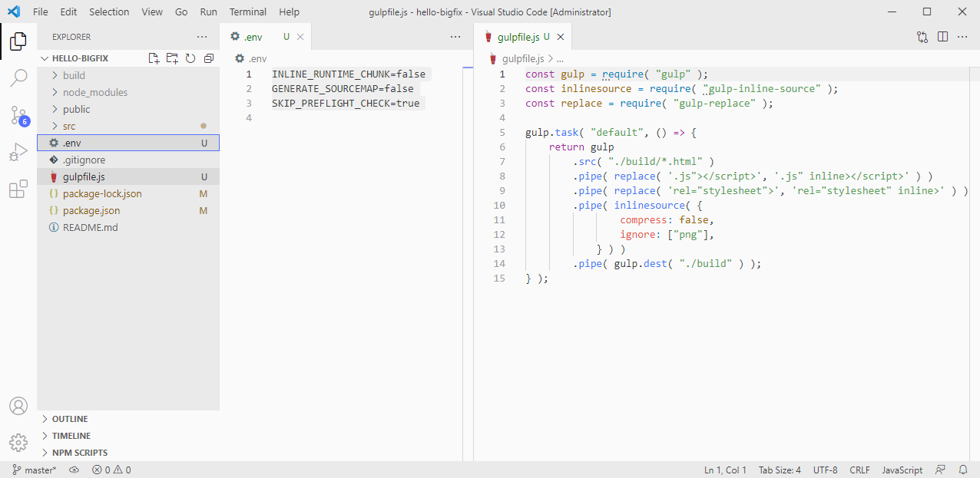Click the Ln 1, Col 1 indicator

[x=725, y=470]
